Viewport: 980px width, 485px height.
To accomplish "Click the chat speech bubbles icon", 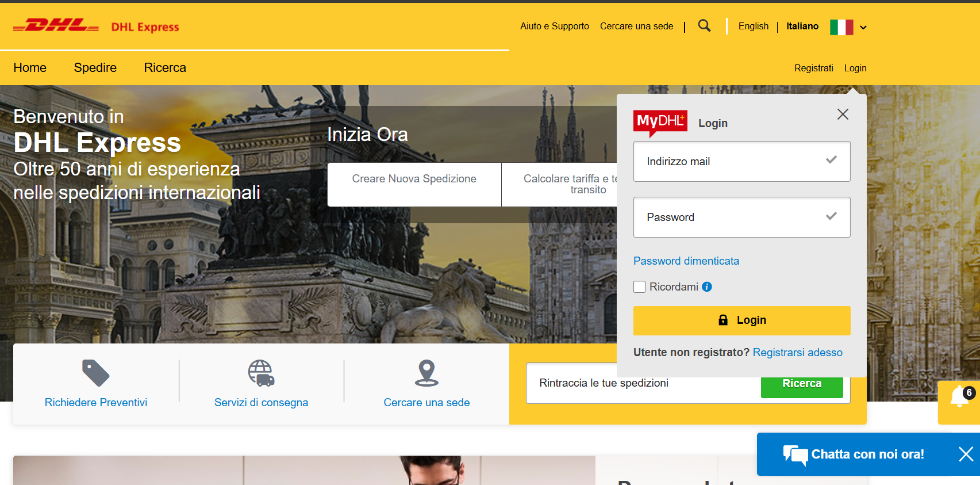I will [x=795, y=455].
